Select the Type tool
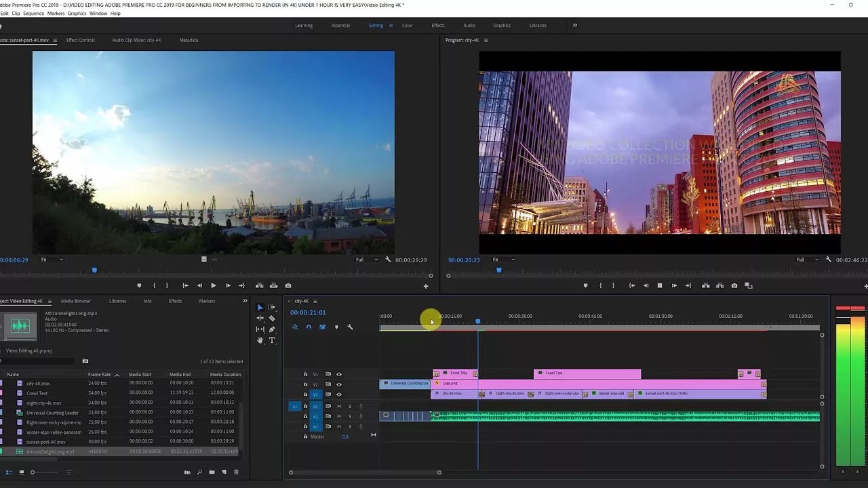The height and width of the screenshot is (488, 868). 272,340
